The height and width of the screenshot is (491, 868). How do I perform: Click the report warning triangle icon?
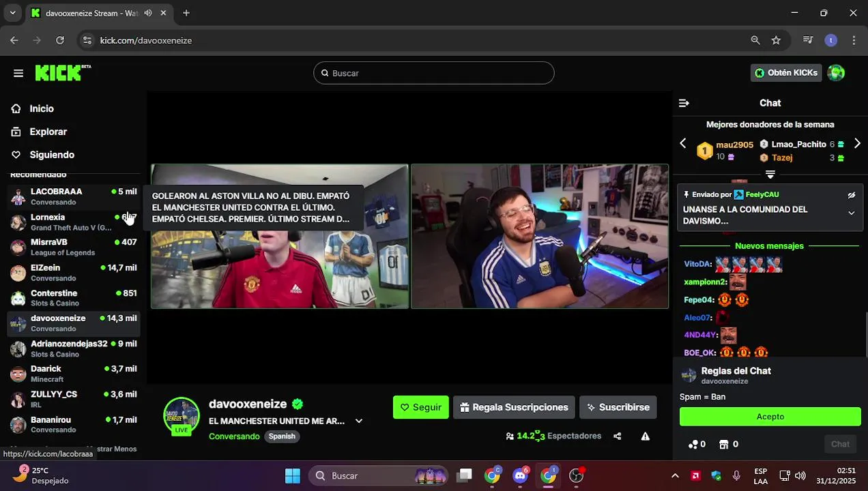(645, 436)
